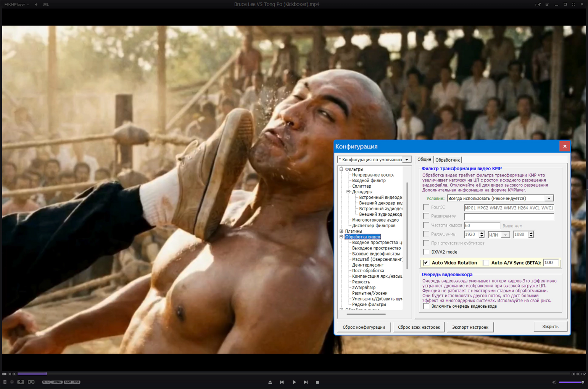
Task: Click the purple volume slider
Action: [571, 382]
